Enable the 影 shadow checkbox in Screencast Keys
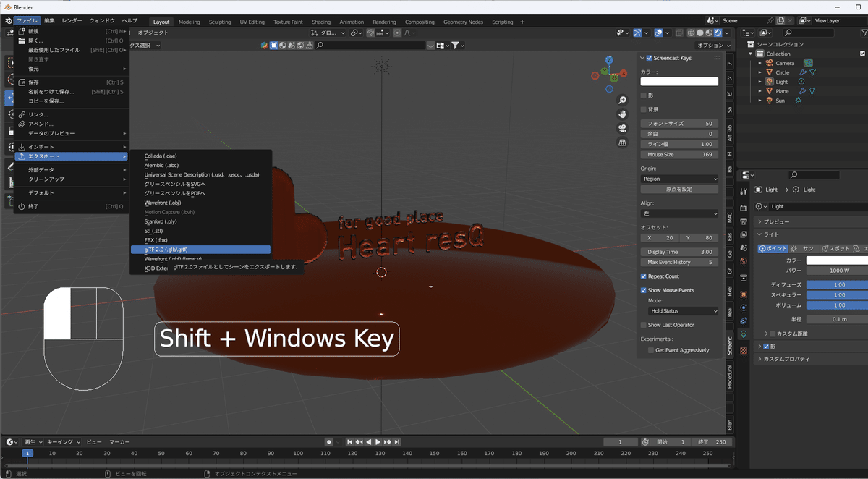Screen dimensions: 868x479 [644, 96]
